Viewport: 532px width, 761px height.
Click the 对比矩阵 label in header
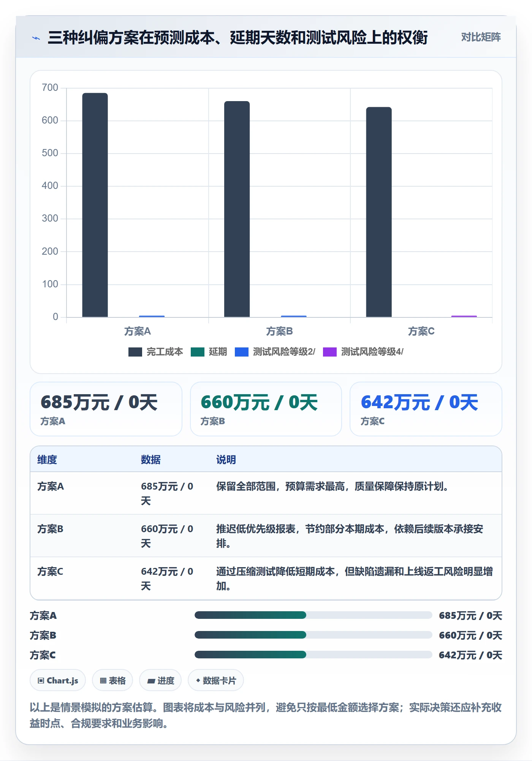tap(481, 37)
